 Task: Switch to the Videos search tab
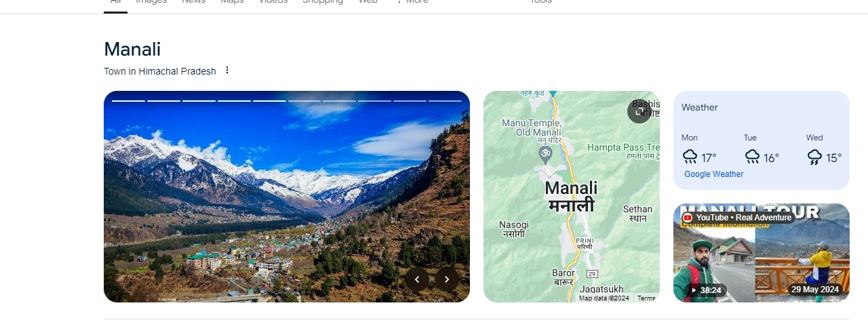pos(273,2)
